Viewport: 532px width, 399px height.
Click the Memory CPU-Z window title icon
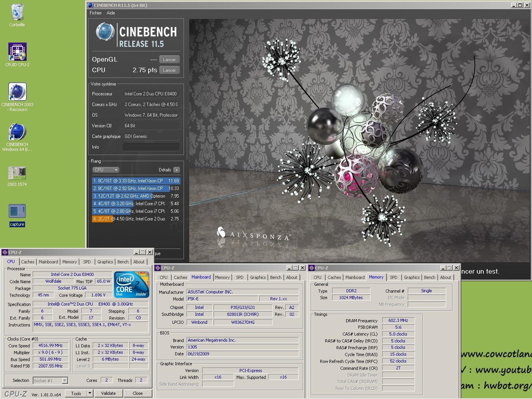point(312,268)
